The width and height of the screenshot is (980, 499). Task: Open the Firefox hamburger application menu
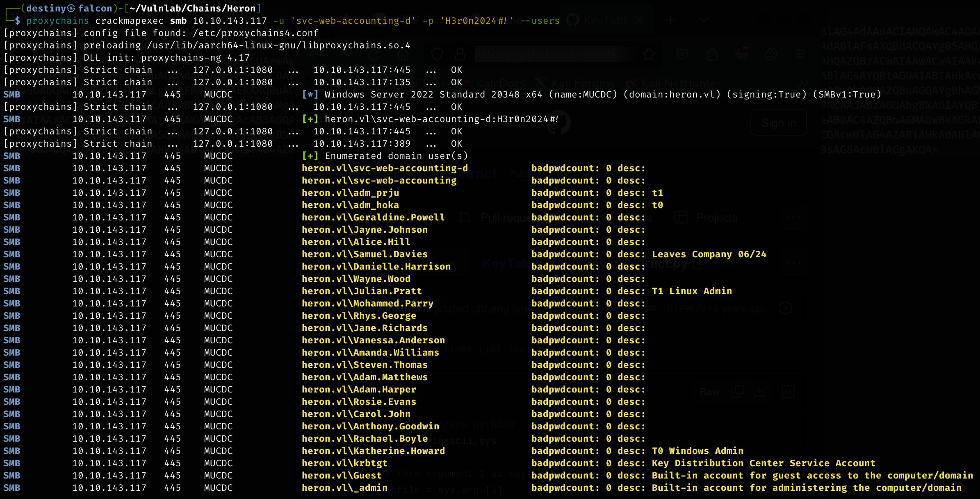(800, 54)
